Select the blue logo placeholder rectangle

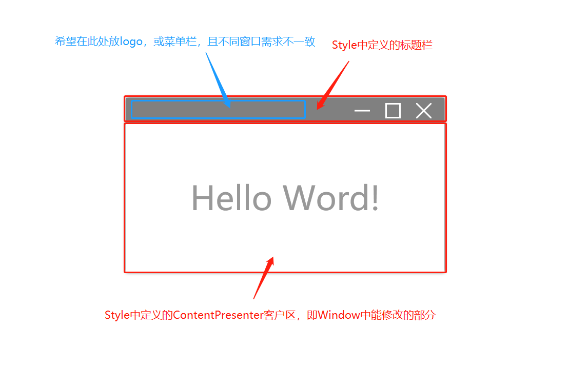click(x=218, y=109)
